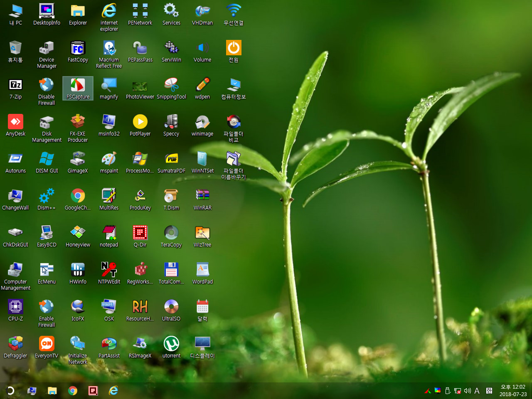Open HWinfo shortcut

point(78,273)
